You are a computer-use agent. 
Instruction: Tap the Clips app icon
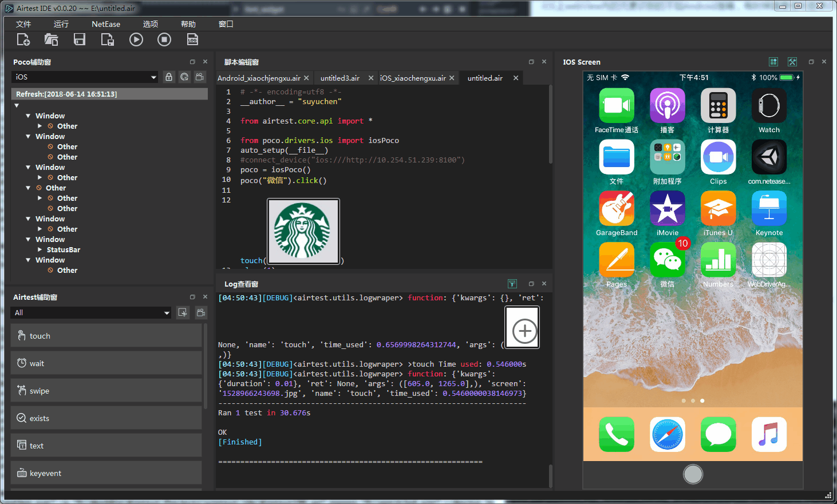[x=718, y=157]
